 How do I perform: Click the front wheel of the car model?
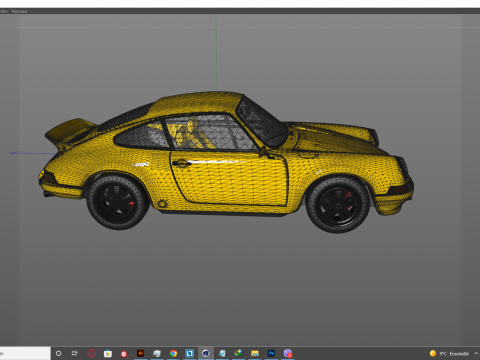pos(338,205)
